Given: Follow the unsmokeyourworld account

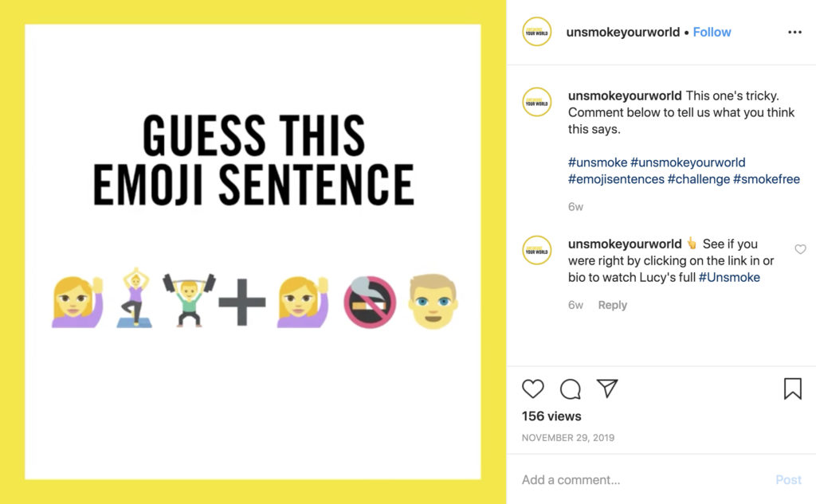Looking at the screenshot, I should click(712, 33).
